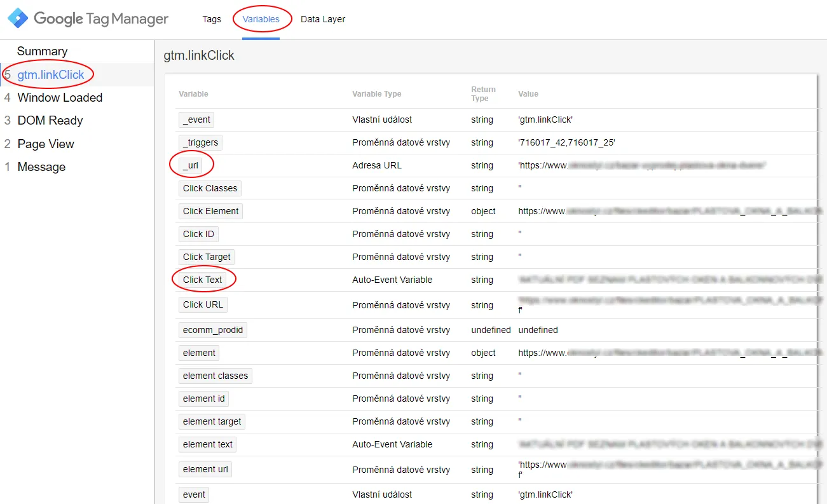Screen dimensions: 827x504
Task: Open the Variables tab
Action: point(261,19)
